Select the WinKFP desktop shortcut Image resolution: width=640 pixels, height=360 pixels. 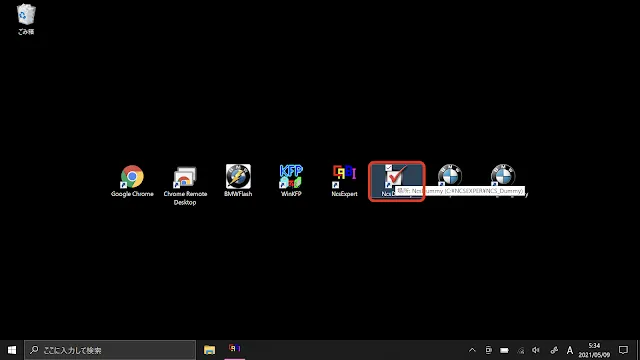click(291, 181)
